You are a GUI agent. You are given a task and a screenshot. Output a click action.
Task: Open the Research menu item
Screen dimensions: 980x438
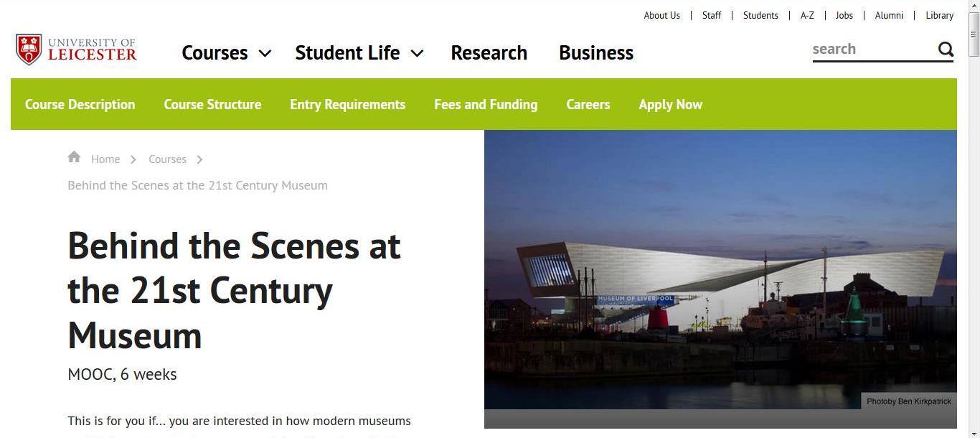489,52
